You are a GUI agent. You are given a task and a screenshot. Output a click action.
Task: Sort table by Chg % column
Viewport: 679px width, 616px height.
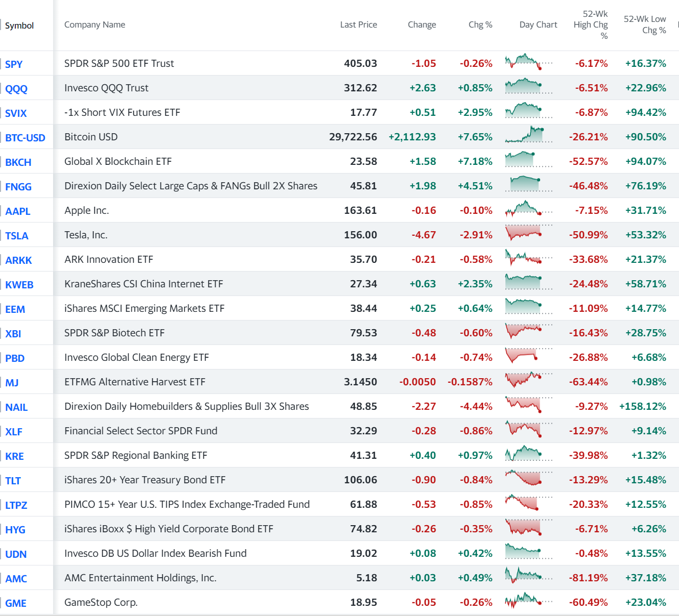pos(480,24)
